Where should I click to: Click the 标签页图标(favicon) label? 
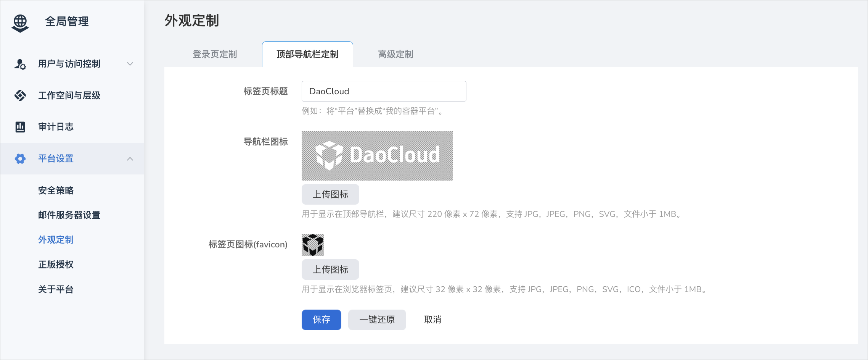pyautogui.click(x=248, y=244)
